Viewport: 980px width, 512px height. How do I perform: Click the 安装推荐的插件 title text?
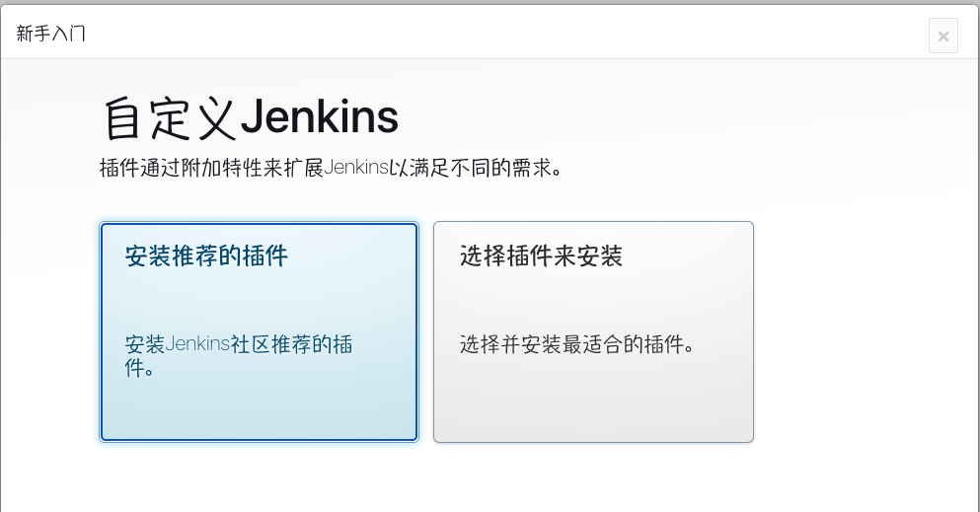pyautogui.click(x=206, y=256)
